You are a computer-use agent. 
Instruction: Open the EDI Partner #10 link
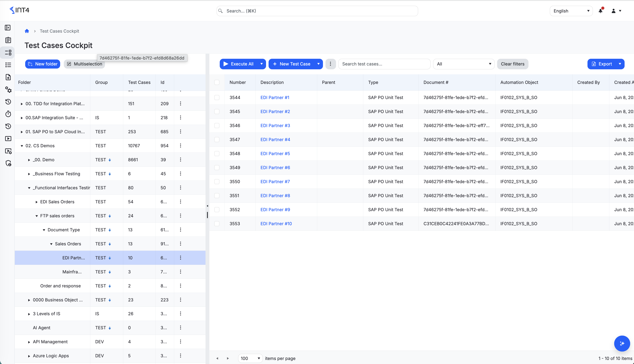click(276, 223)
